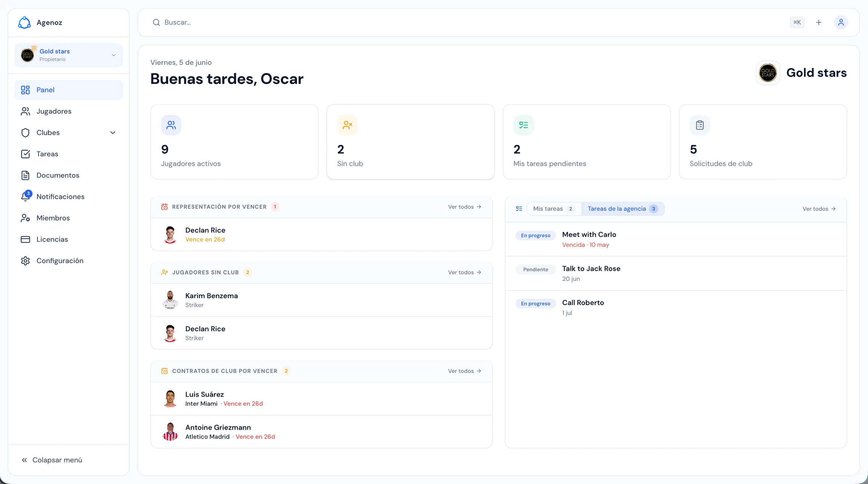Open the Talk to Jack Rose task
Screen dimensions: 868x484
tap(676, 274)
